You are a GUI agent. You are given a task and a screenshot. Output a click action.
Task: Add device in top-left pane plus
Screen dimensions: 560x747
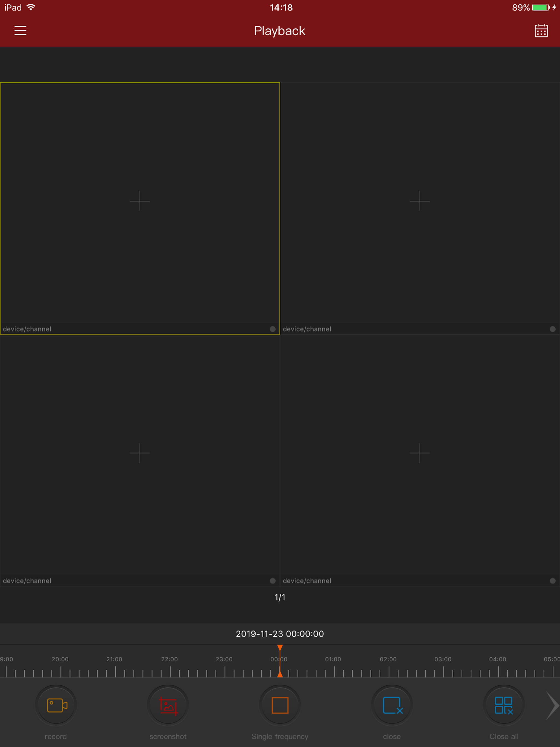click(140, 201)
